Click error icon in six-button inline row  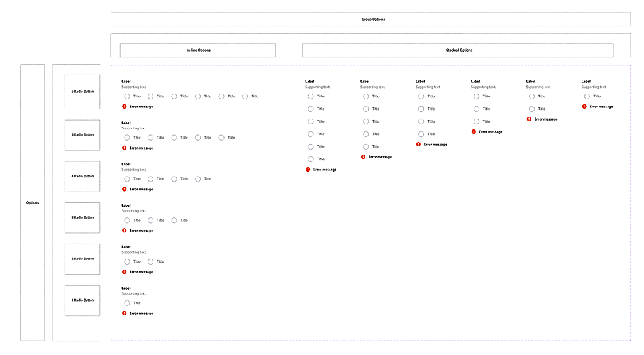click(x=125, y=107)
